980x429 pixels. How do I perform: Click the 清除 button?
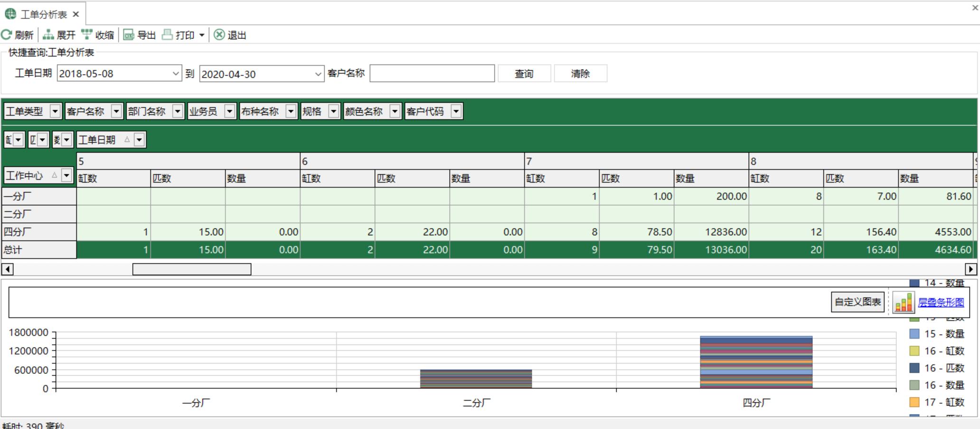(x=580, y=74)
